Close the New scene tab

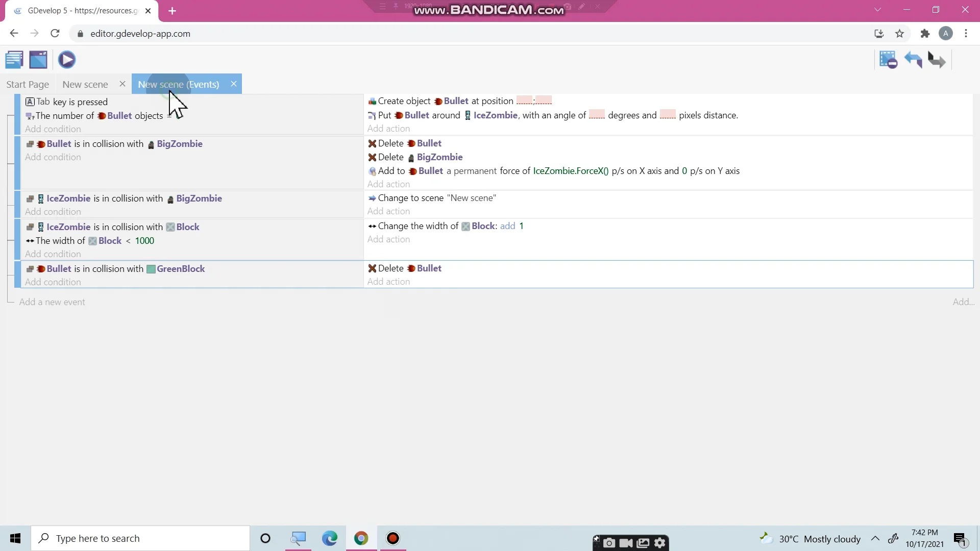coord(122,84)
